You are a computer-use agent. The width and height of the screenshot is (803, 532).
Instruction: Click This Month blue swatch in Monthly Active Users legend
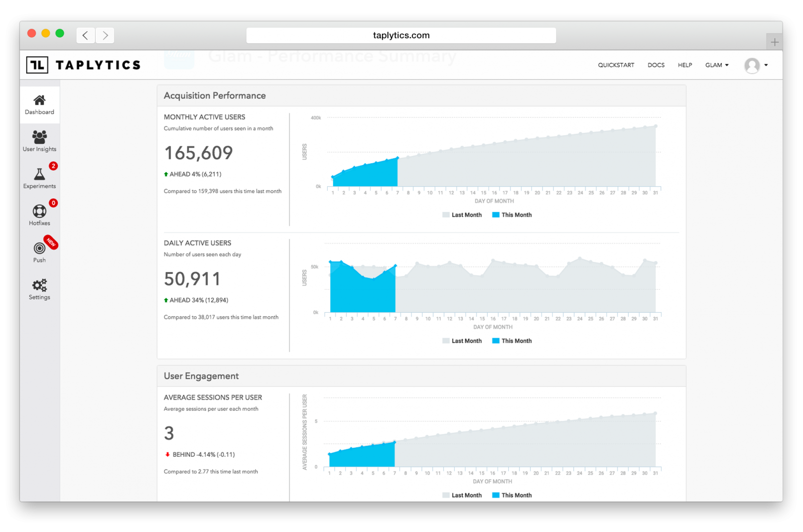click(x=496, y=215)
